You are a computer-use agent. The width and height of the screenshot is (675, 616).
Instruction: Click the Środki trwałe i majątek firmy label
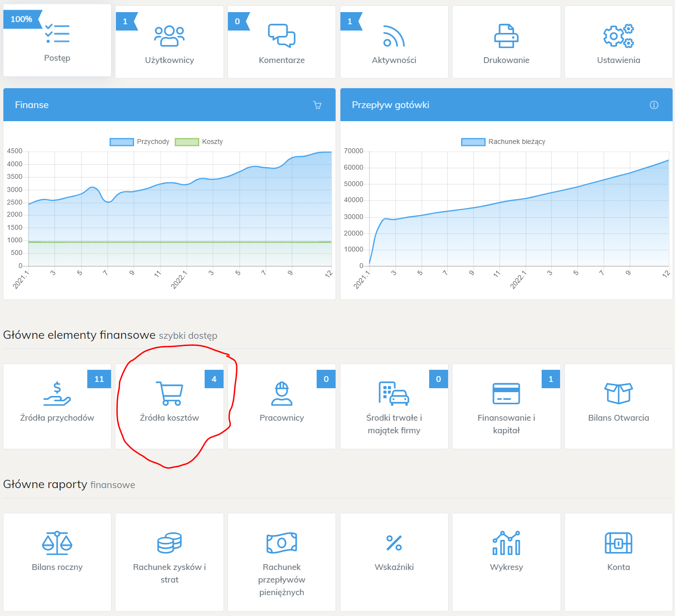pos(394,424)
